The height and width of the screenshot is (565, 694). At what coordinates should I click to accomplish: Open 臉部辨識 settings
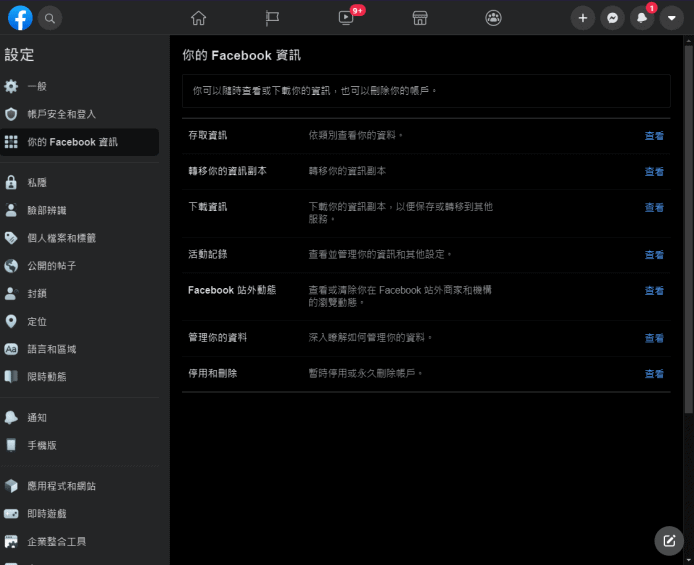point(80,210)
